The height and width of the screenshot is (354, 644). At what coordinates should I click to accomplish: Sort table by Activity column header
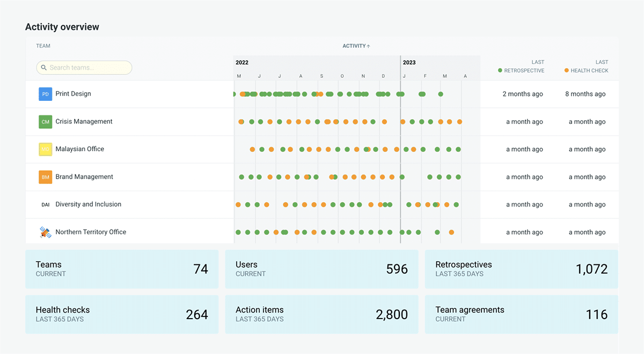click(x=354, y=46)
